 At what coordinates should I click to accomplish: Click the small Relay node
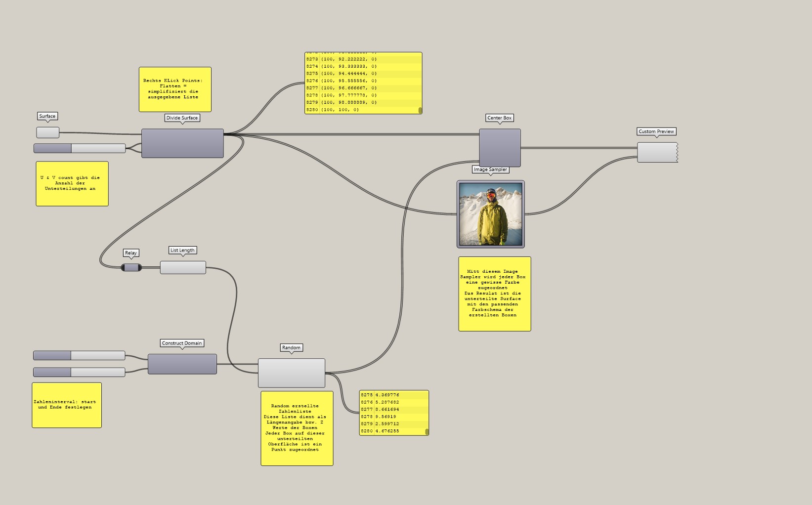point(131,267)
